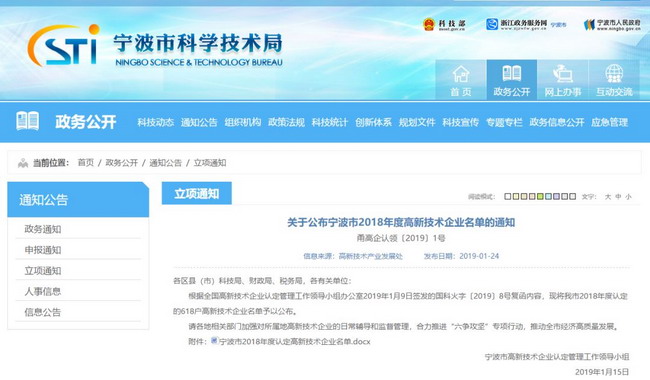Open the 科技部 national emblem link
The image size is (650, 380).
point(444,24)
